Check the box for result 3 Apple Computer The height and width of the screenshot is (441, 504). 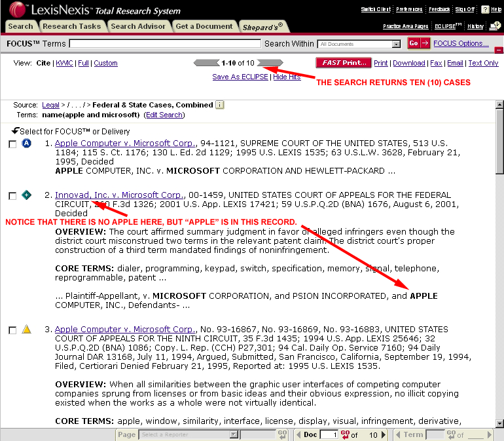point(12,330)
